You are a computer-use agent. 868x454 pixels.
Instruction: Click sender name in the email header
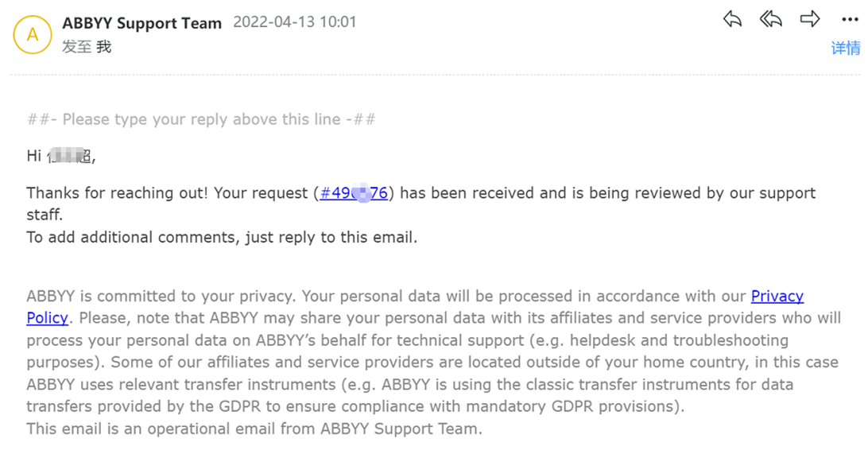click(141, 23)
